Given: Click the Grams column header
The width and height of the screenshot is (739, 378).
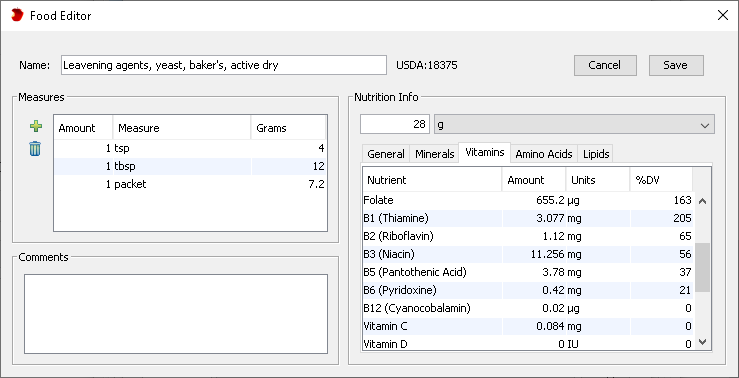Looking at the screenshot, I should pos(288,128).
